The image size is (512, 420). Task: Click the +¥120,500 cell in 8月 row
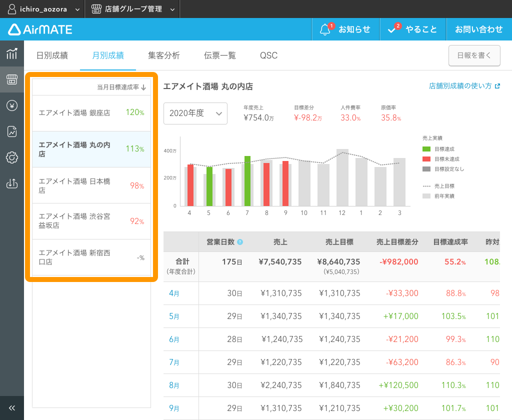[398, 385]
